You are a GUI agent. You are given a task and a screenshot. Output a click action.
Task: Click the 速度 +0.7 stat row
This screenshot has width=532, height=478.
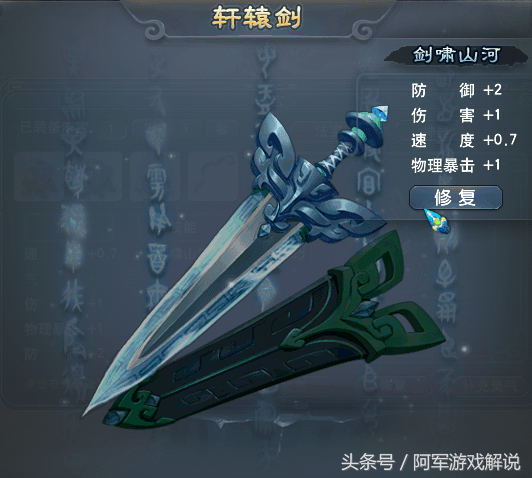tap(464, 140)
